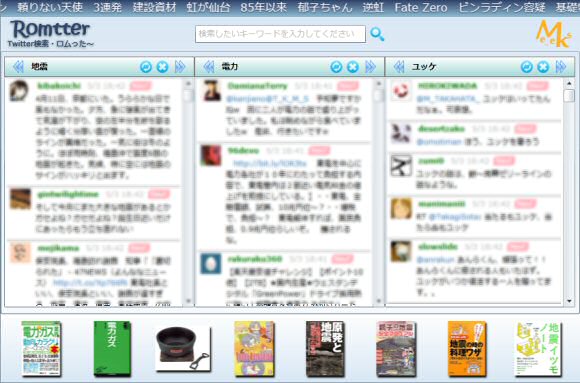Move the 電力 column to the left
Viewport: 580px width, 383px height.
[209, 67]
